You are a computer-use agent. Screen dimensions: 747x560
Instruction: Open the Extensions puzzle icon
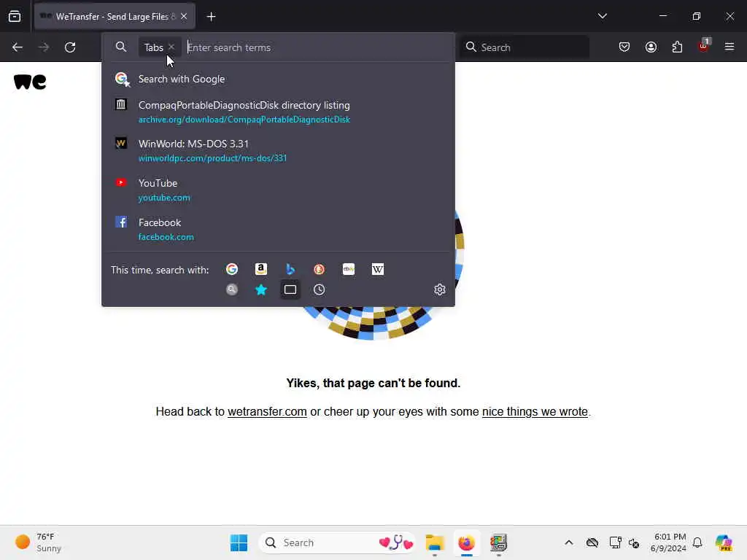677,47
